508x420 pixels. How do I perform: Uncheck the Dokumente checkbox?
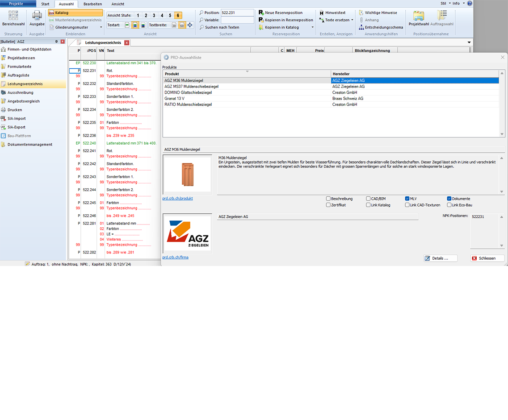[x=449, y=199]
